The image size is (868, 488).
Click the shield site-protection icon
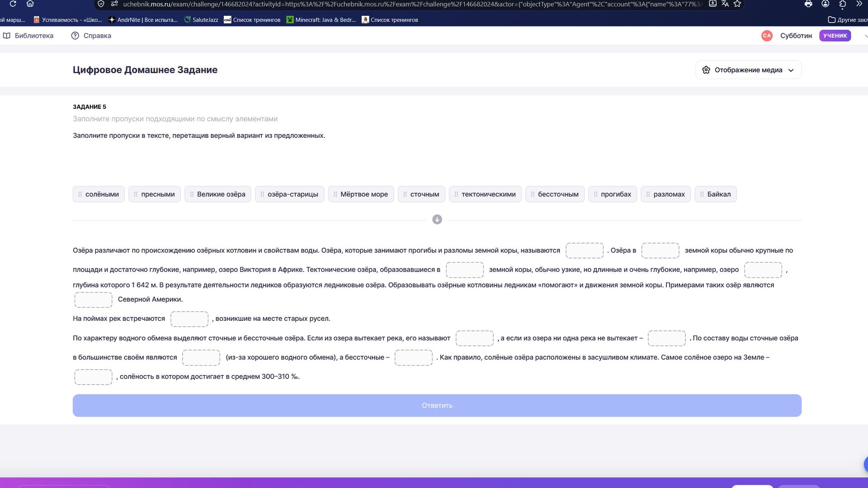(x=101, y=4)
